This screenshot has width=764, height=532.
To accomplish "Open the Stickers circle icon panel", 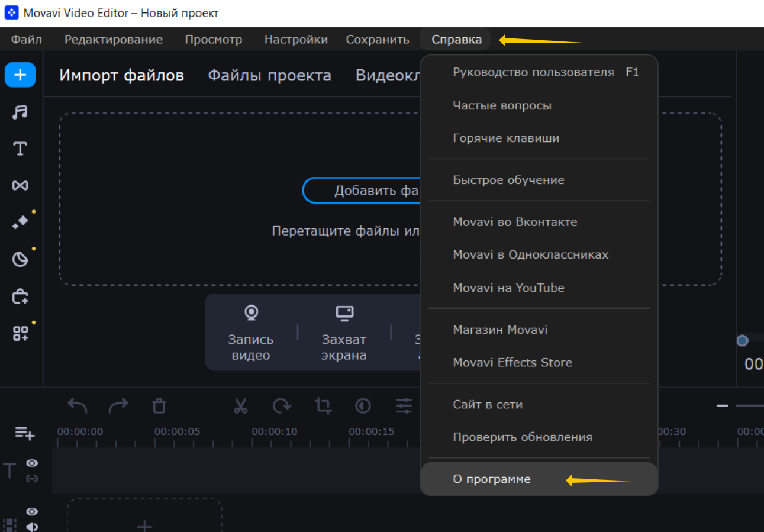I will pos(20,259).
